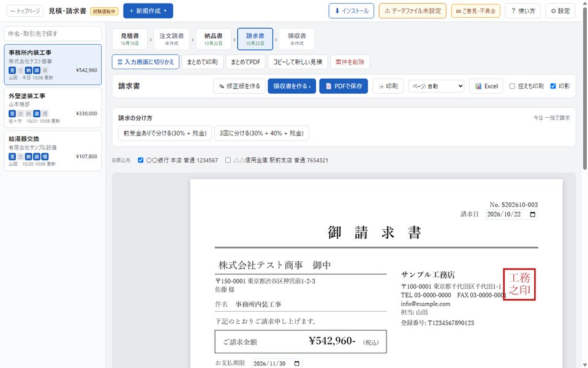Click 株式会社テスト商事 御中 recipient name
Viewport: 588px width, 368px height.
275,265
